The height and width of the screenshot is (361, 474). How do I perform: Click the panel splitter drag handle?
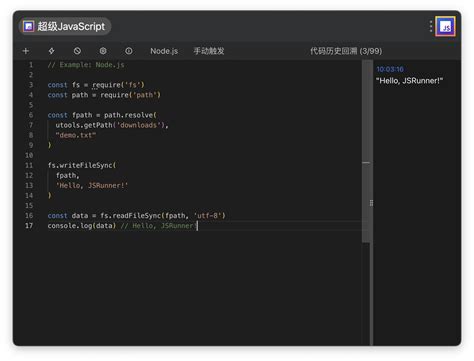[371, 203]
